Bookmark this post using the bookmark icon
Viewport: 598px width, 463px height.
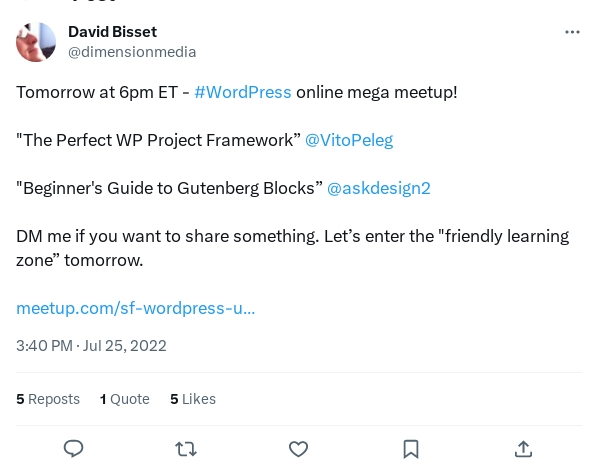411,449
